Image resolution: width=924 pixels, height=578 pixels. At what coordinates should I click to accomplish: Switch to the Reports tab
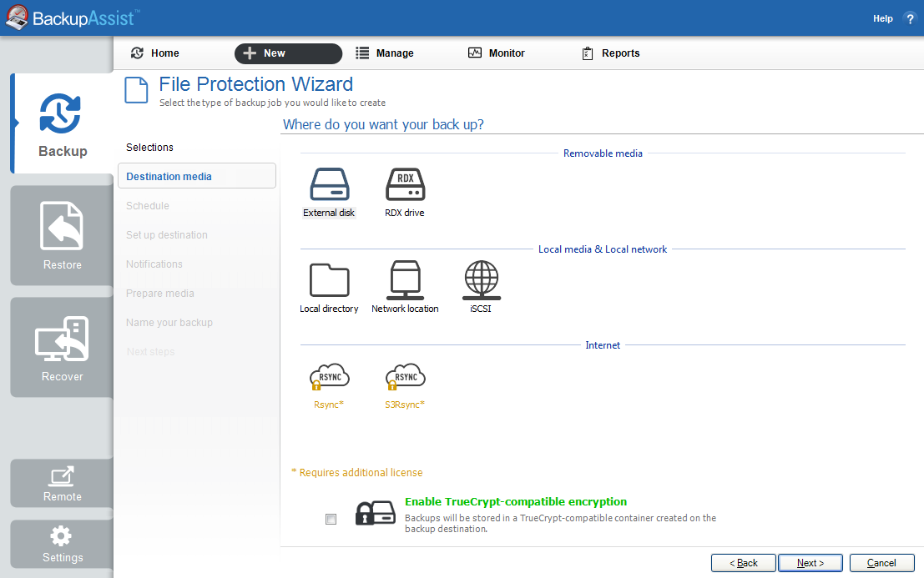point(610,53)
